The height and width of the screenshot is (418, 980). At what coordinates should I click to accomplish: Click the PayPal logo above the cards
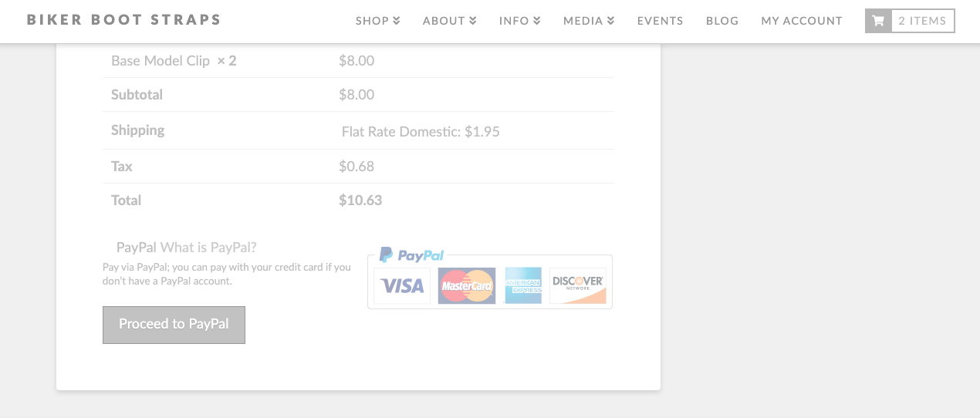[x=412, y=255]
